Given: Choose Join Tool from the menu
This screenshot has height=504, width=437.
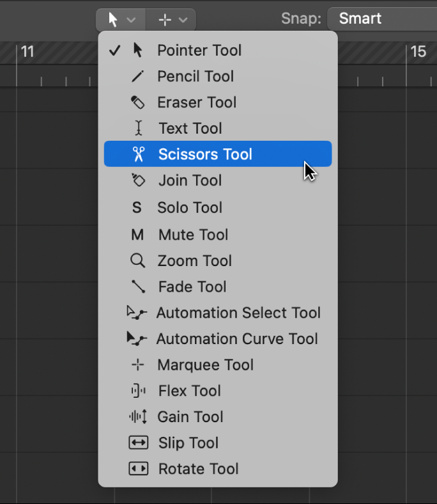Looking at the screenshot, I should point(218,180).
